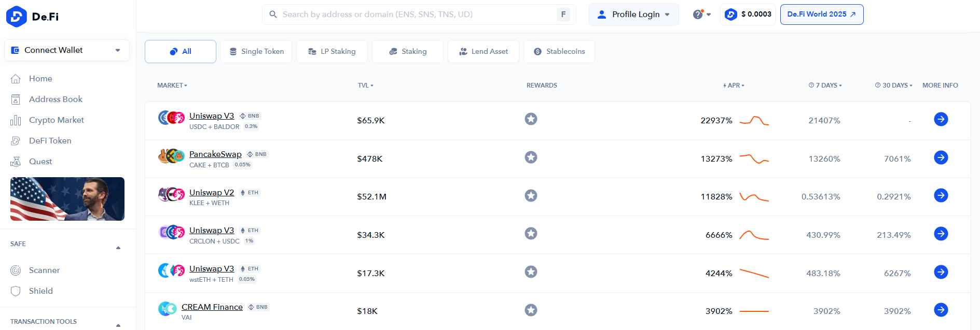Click token pair icons for CRCLON + USDC
The height and width of the screenshot is (330, 980).
pyautogui.click(x=172, y=232)
